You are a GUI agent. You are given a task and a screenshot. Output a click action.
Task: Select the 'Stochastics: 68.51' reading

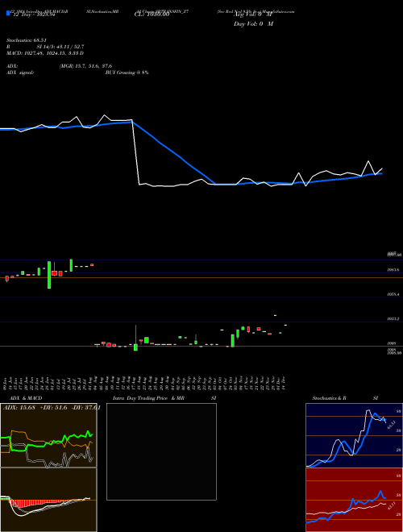[x=27, y=40]
